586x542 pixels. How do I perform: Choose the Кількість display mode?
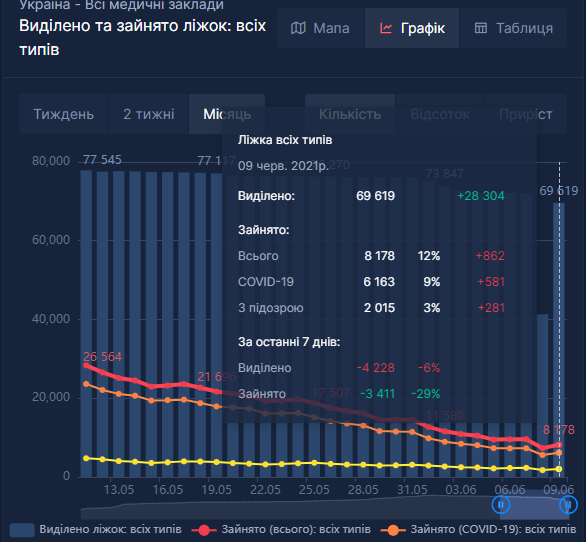pos(350,114)
